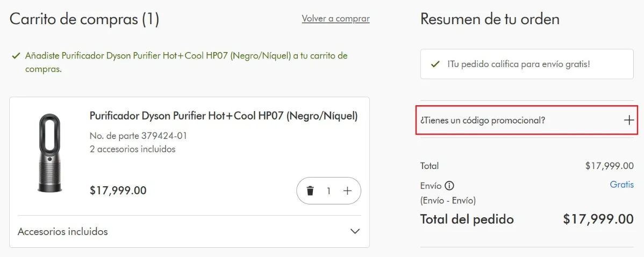
Task: Click the quantity number in the cart stepper
Action: click(x=328, y=190)
